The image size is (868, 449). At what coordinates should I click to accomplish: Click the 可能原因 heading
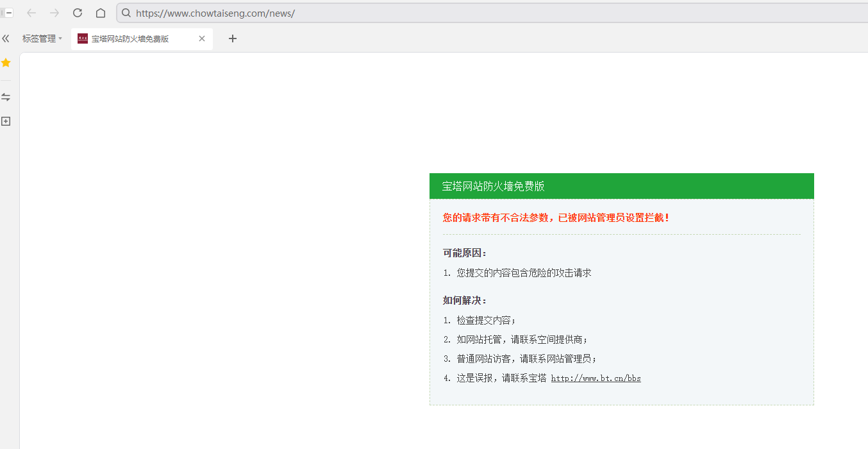coord(465,253)
